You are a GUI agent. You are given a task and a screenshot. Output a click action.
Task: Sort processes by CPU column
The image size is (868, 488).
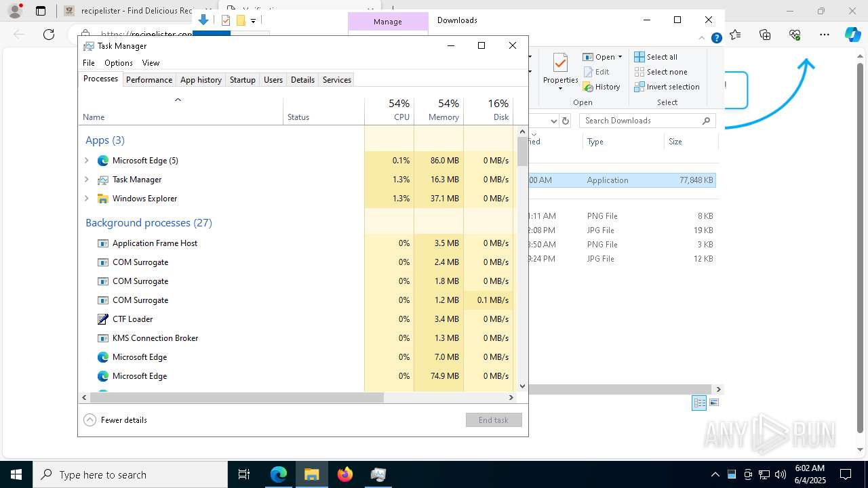[389, 110]
